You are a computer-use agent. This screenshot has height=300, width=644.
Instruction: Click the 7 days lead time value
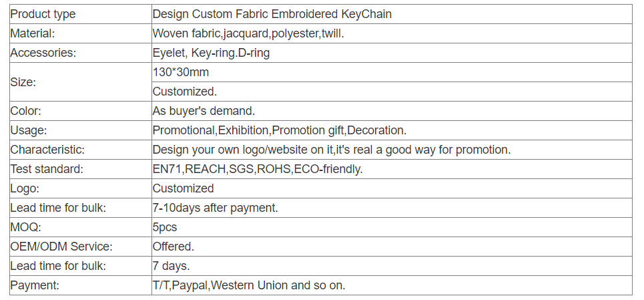coord(172,266)
